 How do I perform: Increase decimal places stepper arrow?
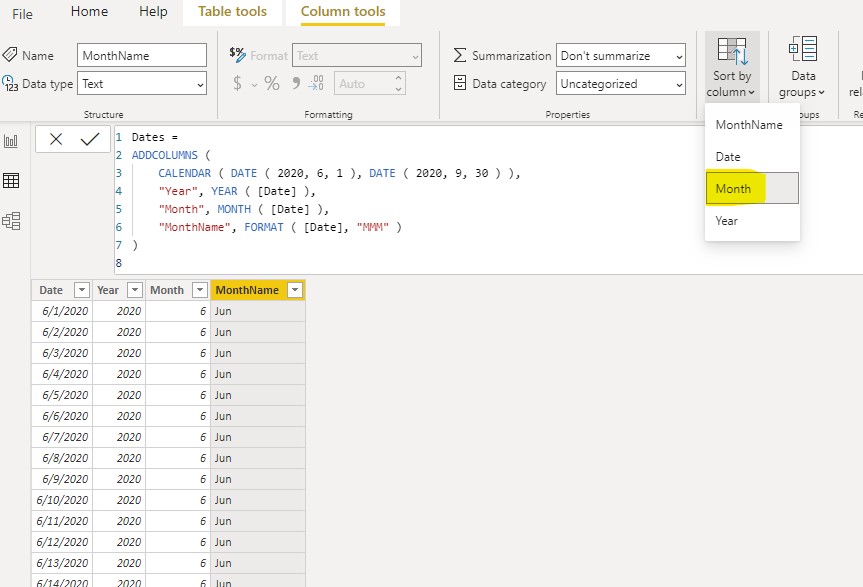(x=398, y=78)
